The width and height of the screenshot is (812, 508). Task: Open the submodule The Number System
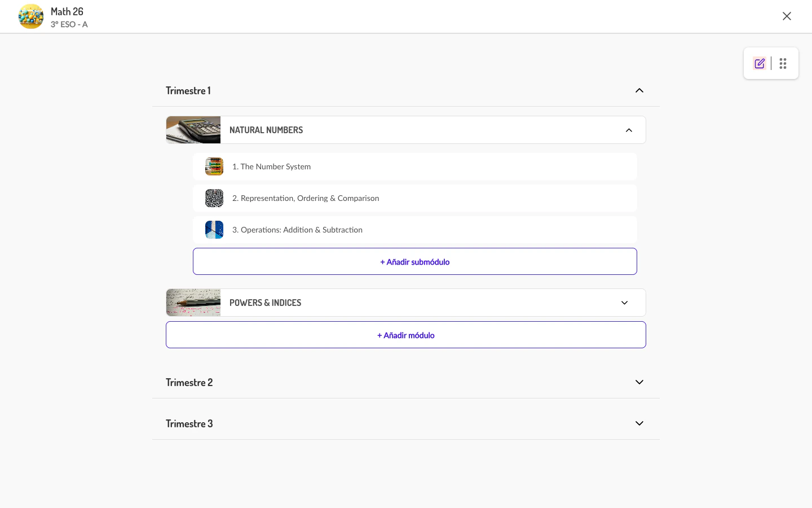click(271, 167)
